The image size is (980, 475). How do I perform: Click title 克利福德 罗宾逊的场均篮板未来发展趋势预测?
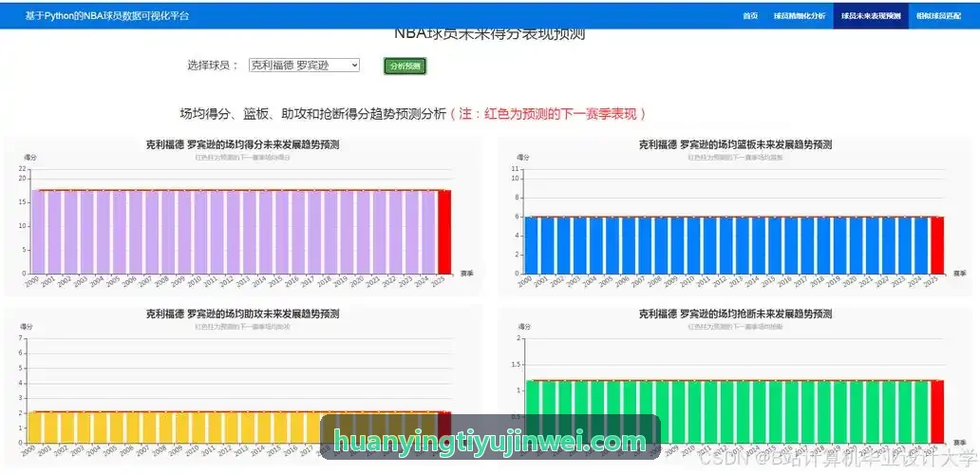735,144
